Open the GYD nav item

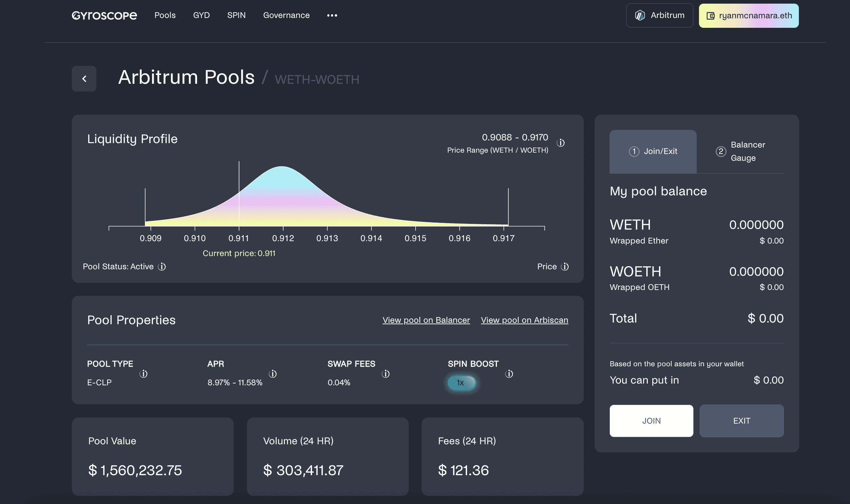[x=201, y=15]
